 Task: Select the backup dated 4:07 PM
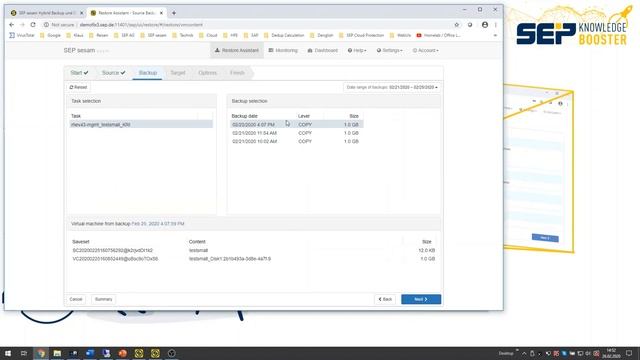coord(296,124)
